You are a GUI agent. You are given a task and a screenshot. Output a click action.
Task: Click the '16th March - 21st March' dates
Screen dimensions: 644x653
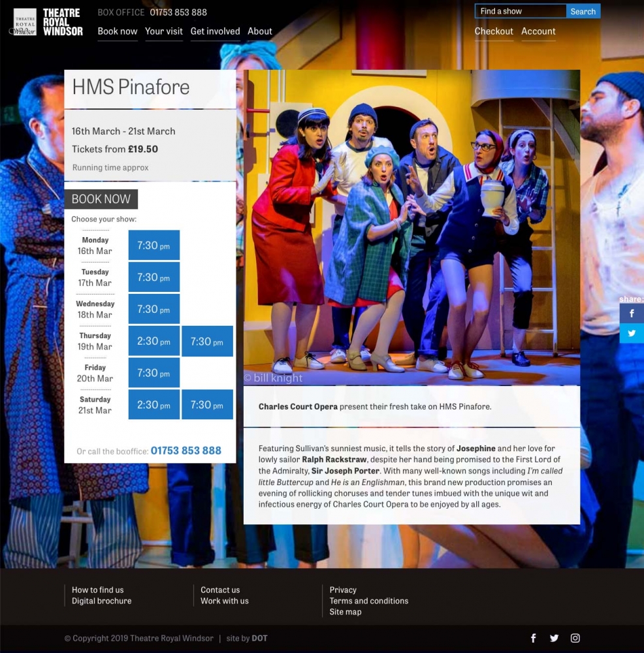(x=123, y=131)
